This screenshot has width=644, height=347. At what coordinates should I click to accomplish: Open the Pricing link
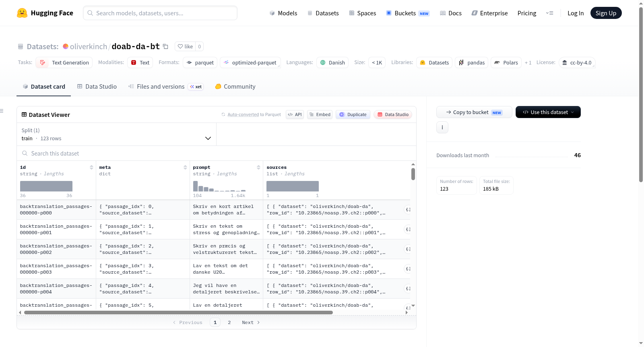pos(527,13)
